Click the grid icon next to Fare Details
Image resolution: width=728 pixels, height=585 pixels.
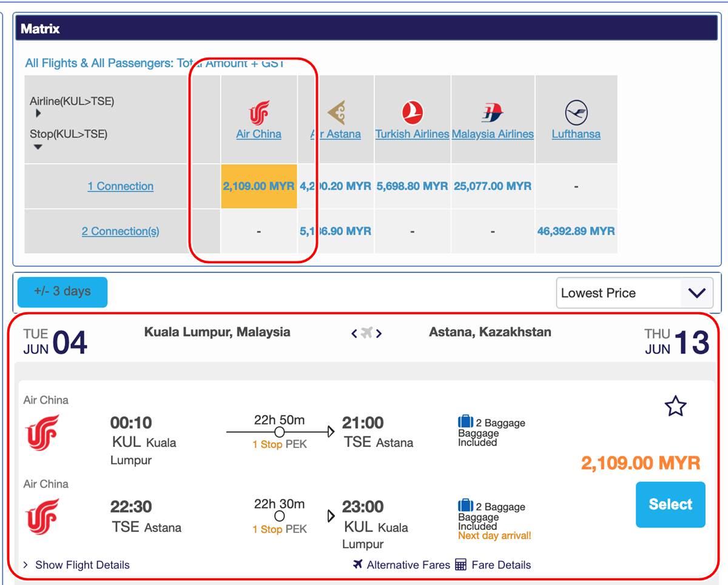point(460,565)
